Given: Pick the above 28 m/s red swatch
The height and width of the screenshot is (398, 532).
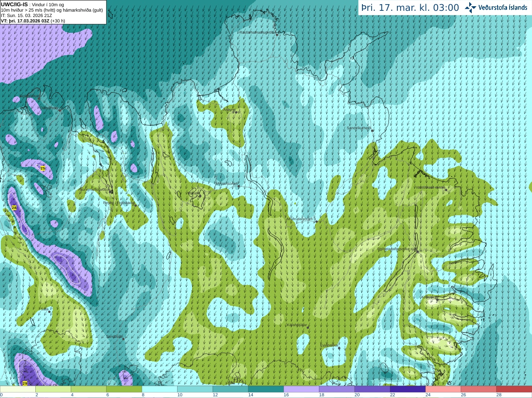Looking at the screenshot, I should 514,389.
